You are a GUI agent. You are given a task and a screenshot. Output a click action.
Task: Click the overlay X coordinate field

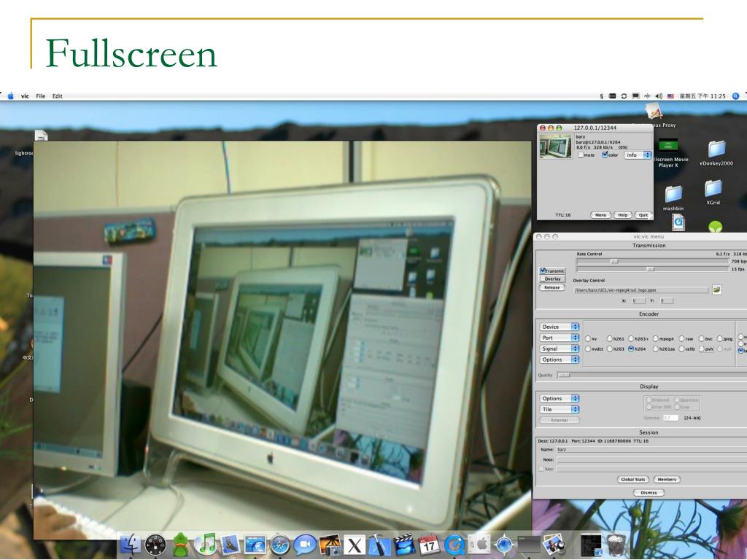pyautogui.click(x=638, y=300)
